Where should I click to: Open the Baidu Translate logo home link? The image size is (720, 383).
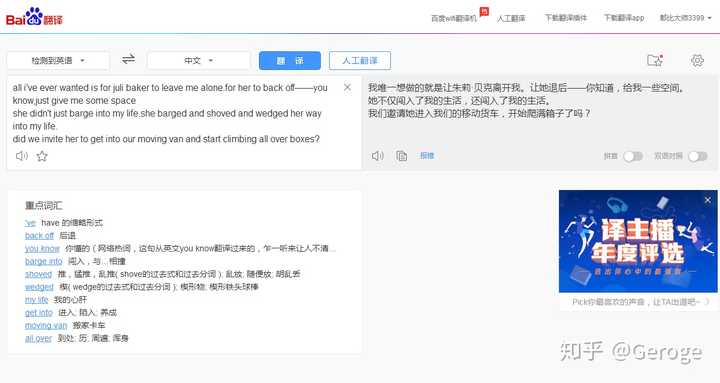tap(34, 17)
